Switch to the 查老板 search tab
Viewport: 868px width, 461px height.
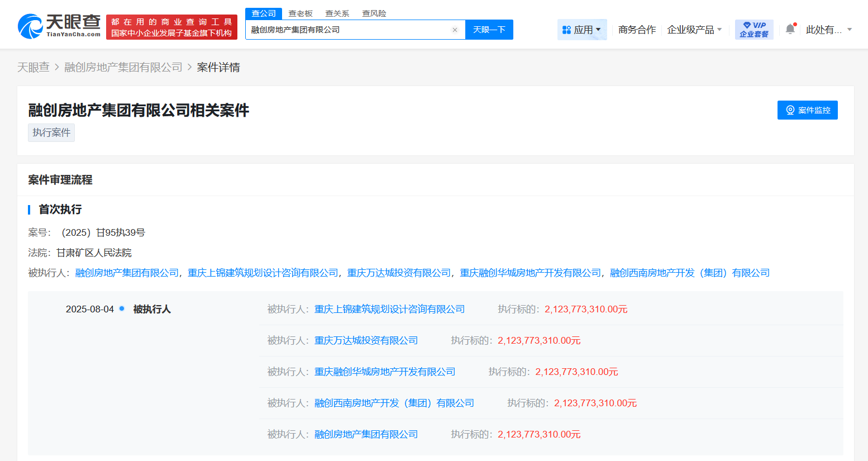[x=301, y=13]
